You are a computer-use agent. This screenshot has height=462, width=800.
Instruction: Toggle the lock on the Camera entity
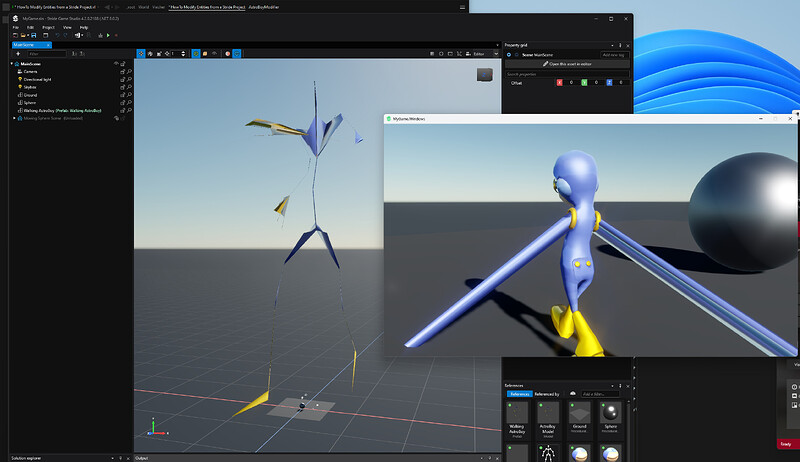point(122,72)
